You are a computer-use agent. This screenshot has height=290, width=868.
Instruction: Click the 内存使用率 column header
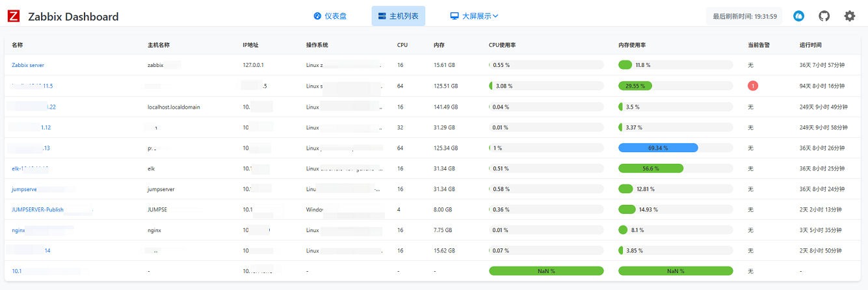(x=631, y=46)
